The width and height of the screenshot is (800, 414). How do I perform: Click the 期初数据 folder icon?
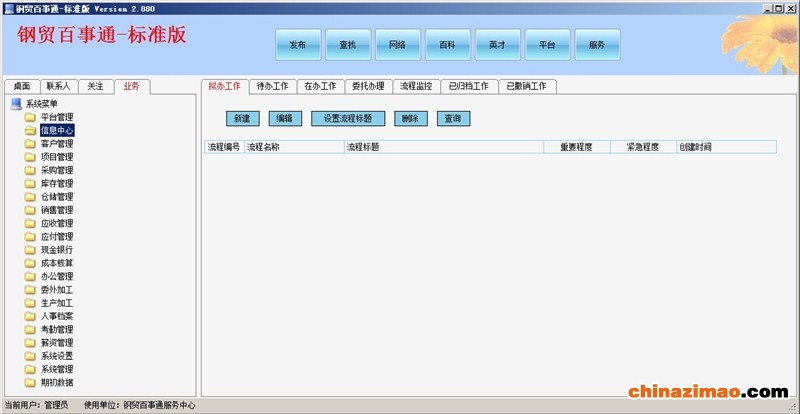(x=31, y=382)
